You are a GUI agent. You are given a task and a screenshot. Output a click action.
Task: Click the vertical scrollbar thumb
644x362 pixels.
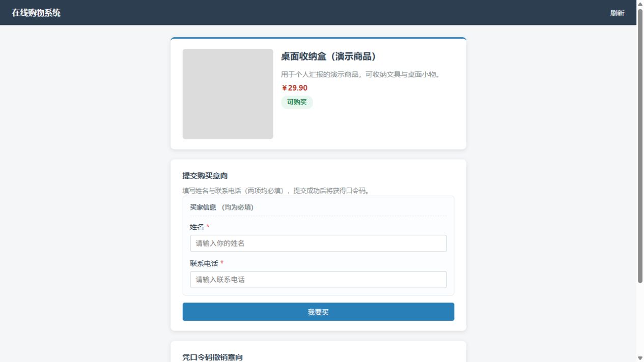(x=640, y=145)
